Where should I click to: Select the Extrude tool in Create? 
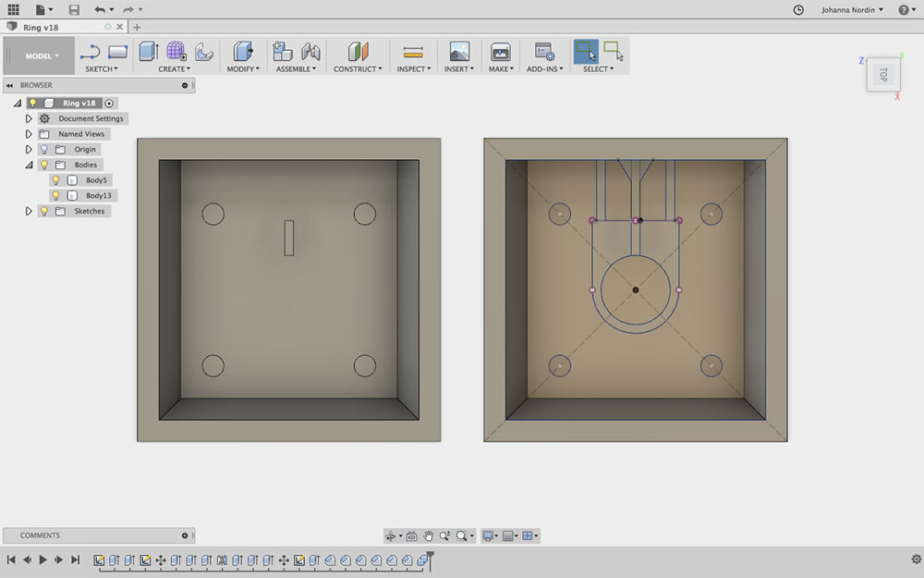[149, 51]
